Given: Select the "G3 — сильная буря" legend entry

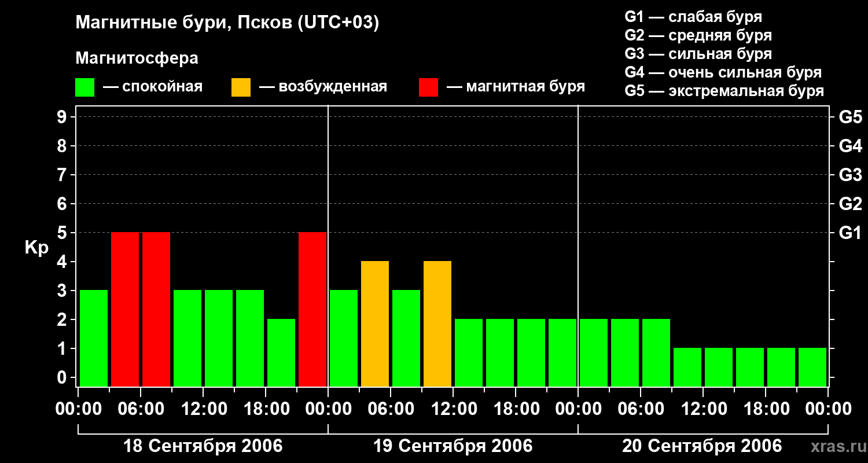Looking at the screenshot, I should tap(698, 54).
